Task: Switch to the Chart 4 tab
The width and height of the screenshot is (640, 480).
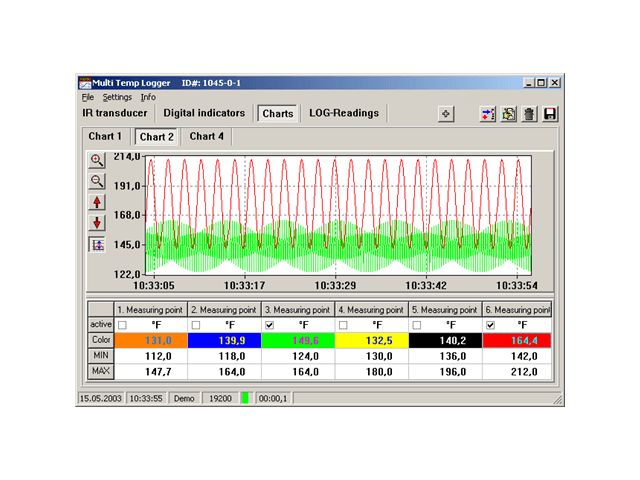Action: (207, 136)
